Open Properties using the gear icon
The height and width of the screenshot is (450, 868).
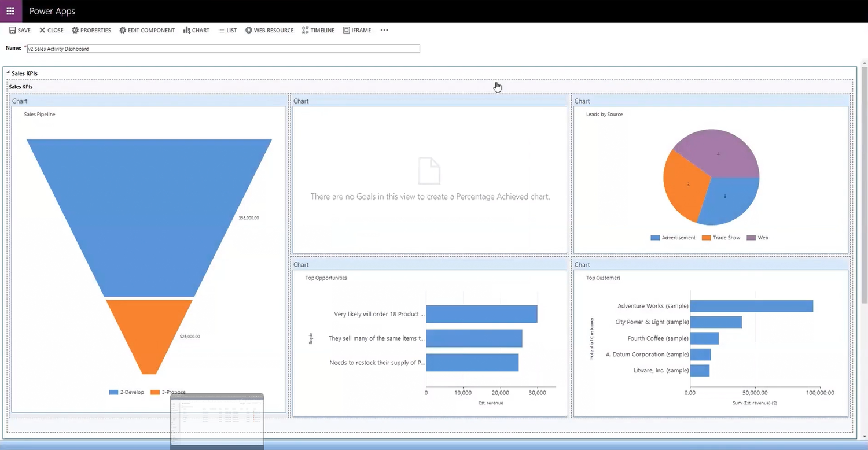[x=75, y=30]
